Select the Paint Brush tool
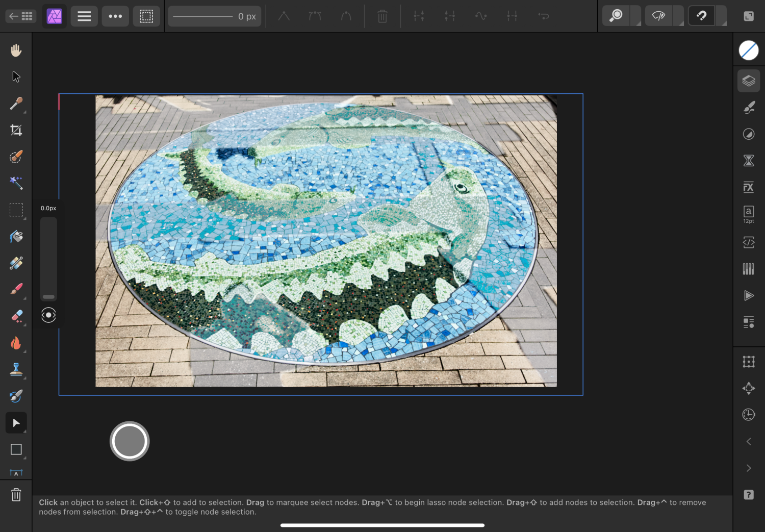Screen dimensions: 765x532 point(16,289)
